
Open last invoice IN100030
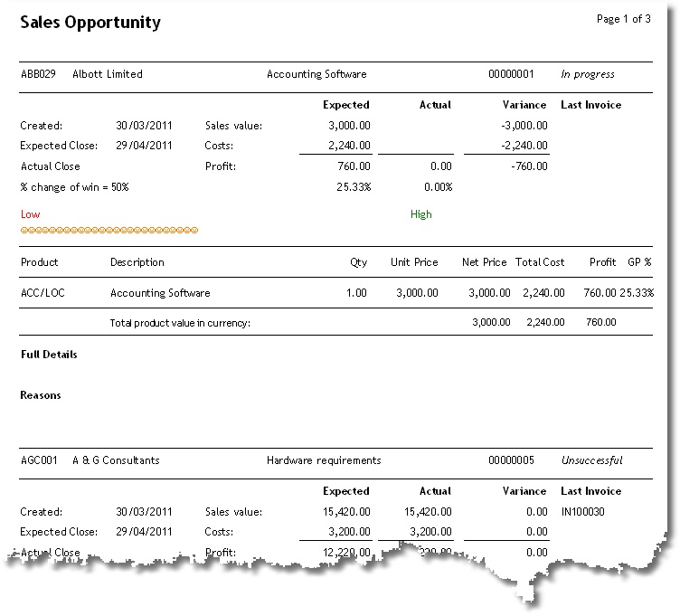[585, 511]
